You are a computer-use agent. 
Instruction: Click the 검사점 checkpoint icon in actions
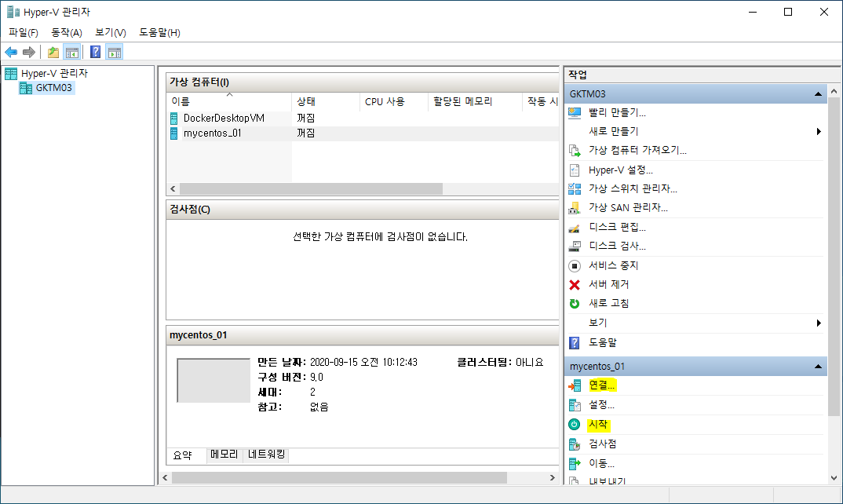[575, 444]
